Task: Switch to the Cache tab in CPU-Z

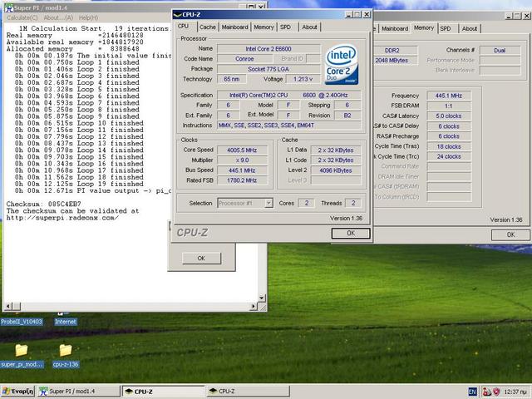Action: pyautogui.click(x=208, y=27)
